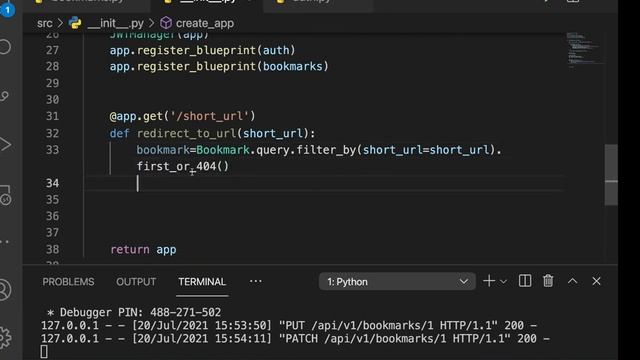Viewport: 640px width, 360px height.
Task: Click 'return app' statement
Action: (x=143, y=249)
